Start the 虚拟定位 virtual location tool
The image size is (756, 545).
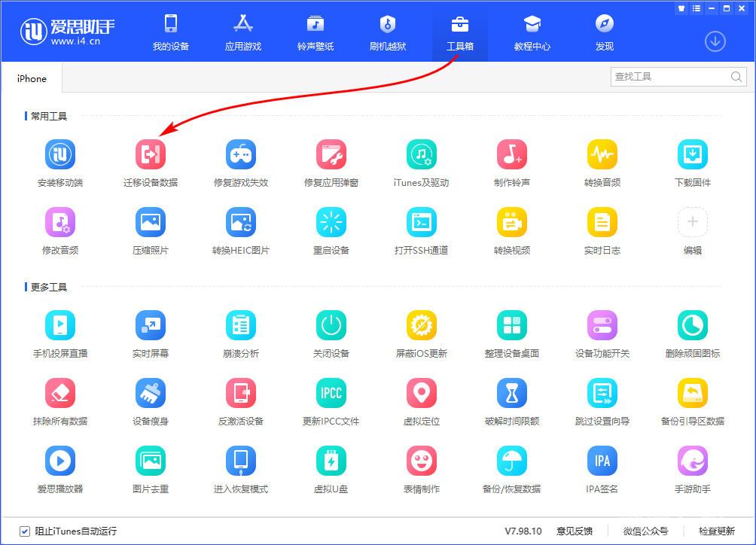click(x=422, y=394)
